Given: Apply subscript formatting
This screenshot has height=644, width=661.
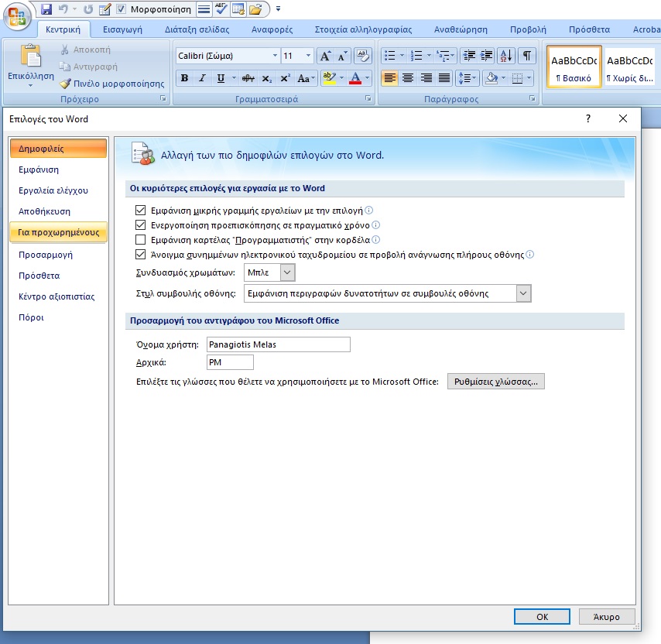Looking at the screenshot, I should [x=267, y=78].
